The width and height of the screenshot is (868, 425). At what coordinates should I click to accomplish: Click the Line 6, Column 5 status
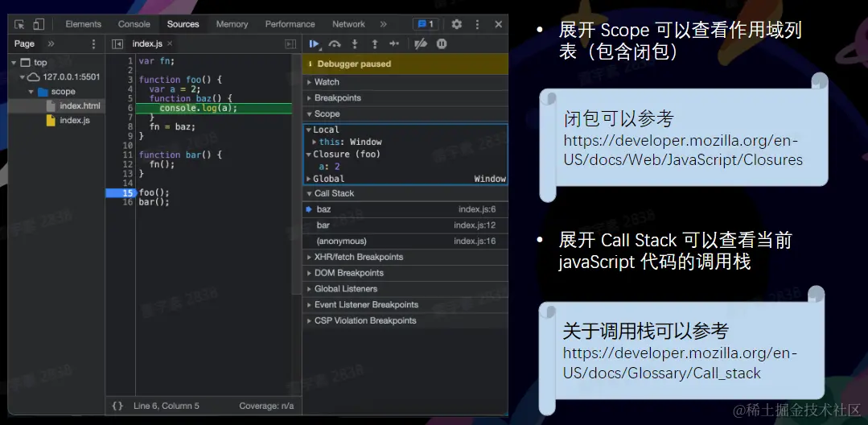(x=166, y=406)
